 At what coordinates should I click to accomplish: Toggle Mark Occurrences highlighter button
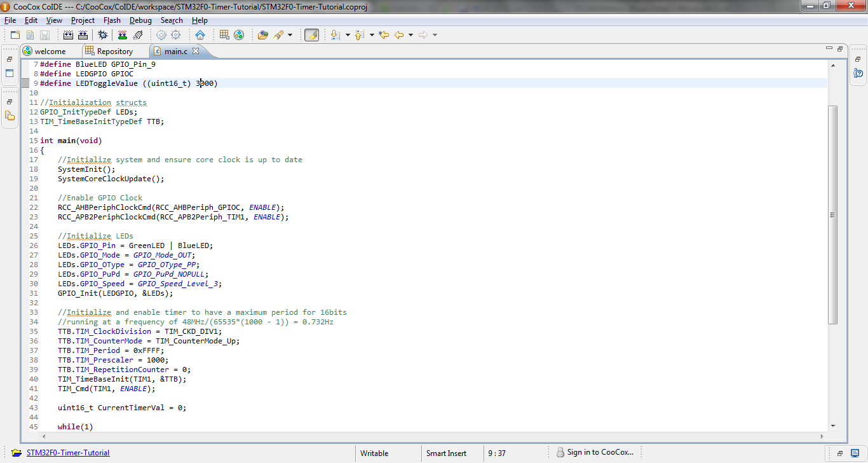pyautogui.click(x=311, y=35)
